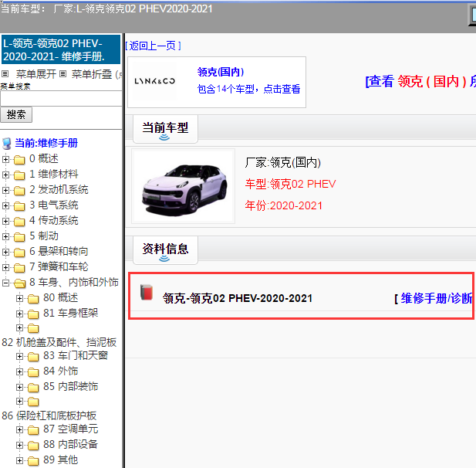Click the 3 电气系统 folder icon
The width and height of the screenshot is (476, 468).
pyautogui.click(x=19, y=206)
